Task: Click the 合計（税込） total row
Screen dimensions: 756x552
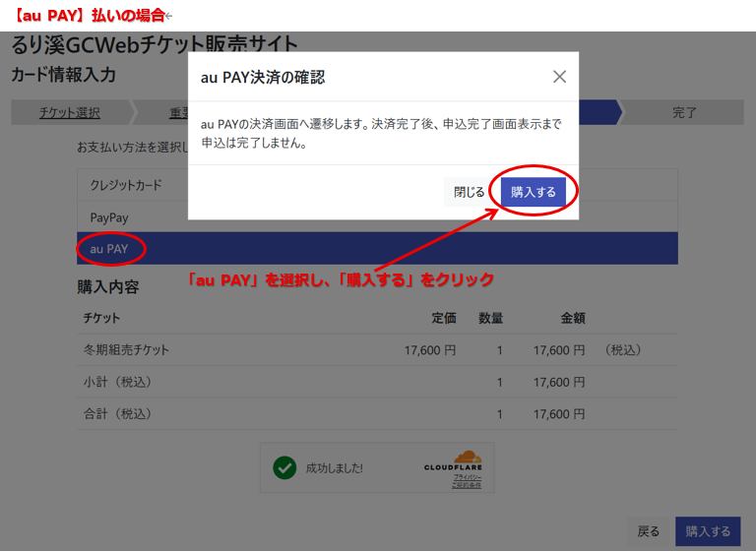Action: 117,414
